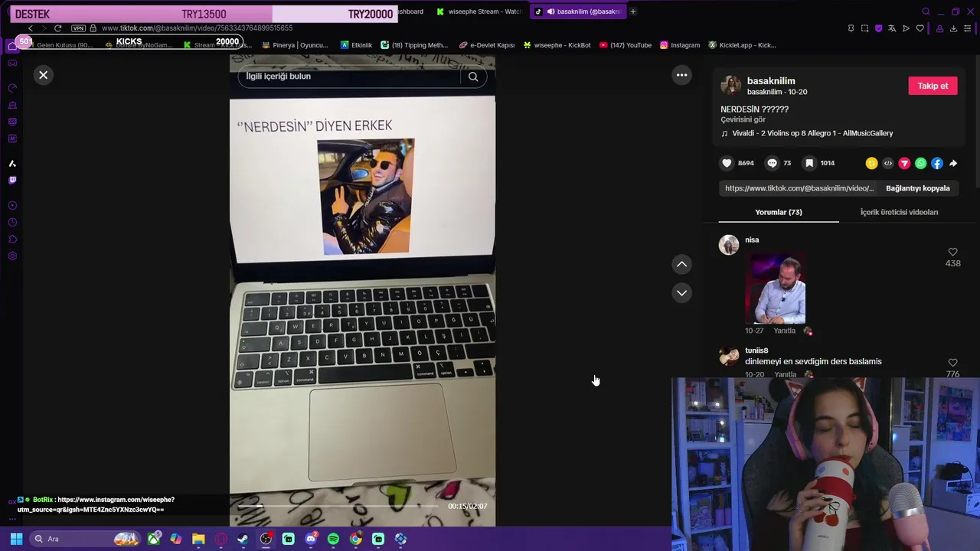This screenshot has height=551, width=980.
Task: Click the yellow repost icon
Action: pyautogui.click(x=871, y=163)
